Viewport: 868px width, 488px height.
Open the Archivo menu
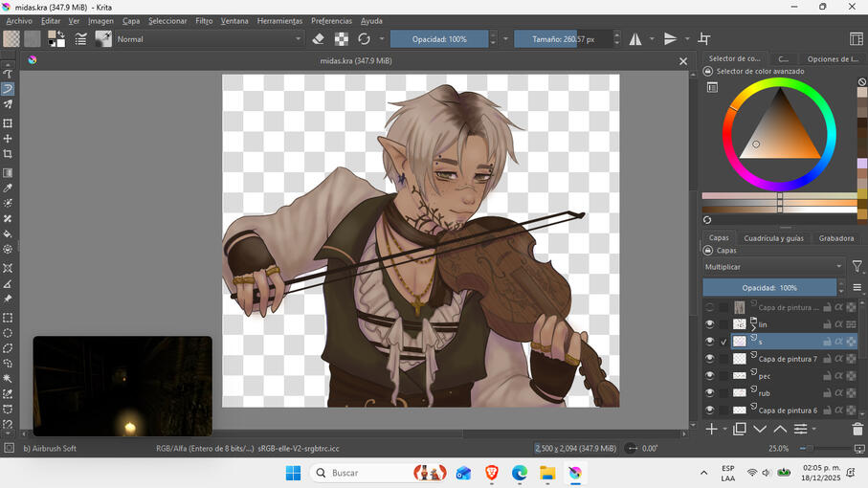click(x=19, y=21)
